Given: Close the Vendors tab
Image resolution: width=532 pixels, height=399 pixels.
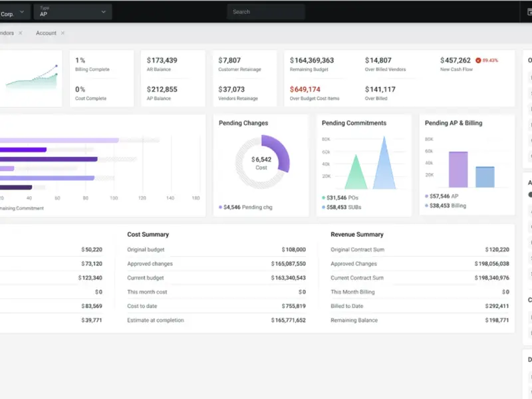Looking at the screenshot, I should (21, 33).
